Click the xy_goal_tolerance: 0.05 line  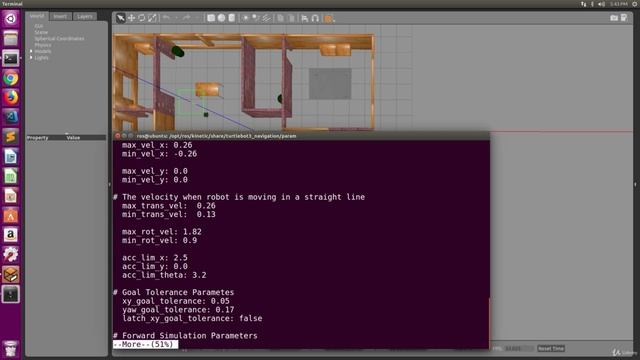[x=176, y=301]
